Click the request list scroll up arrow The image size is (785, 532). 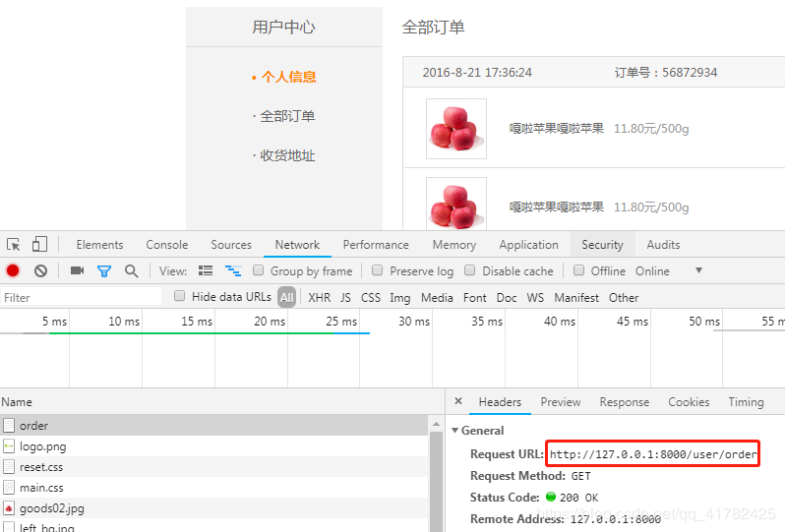click(x=436, y=424)
